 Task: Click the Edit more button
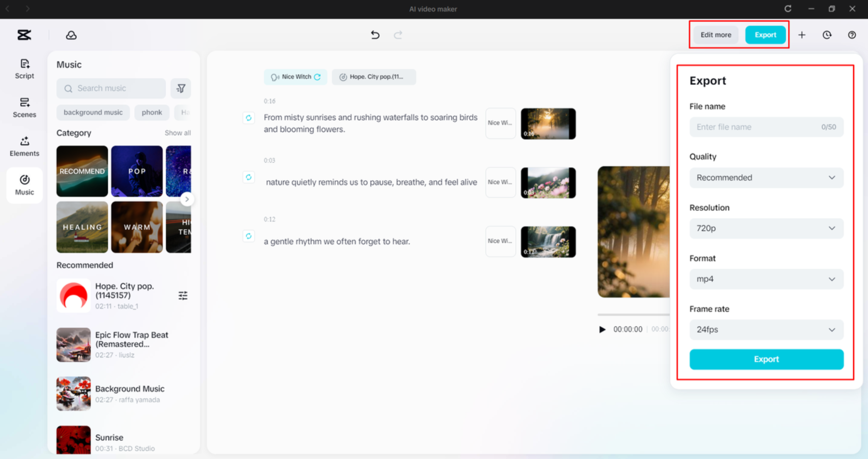pyautogui.click(x=715, y=35)
